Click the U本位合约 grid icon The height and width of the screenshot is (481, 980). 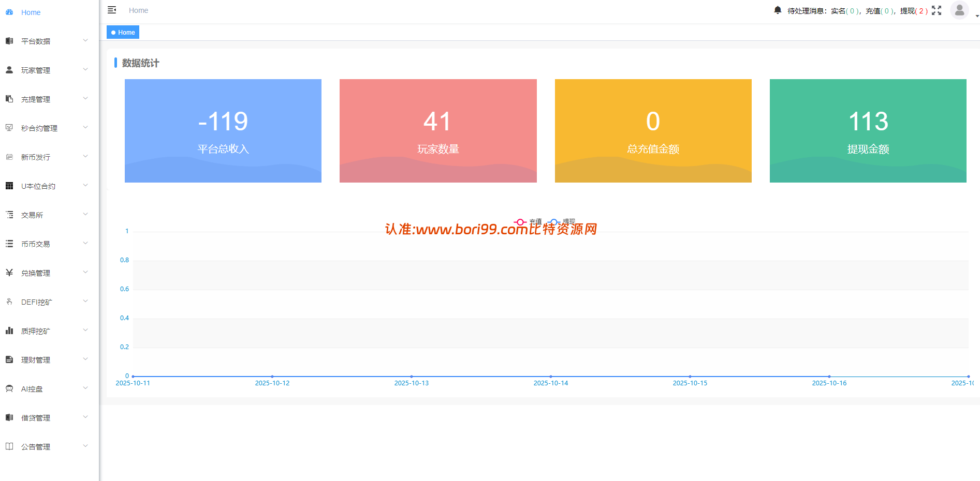[9, 186]
